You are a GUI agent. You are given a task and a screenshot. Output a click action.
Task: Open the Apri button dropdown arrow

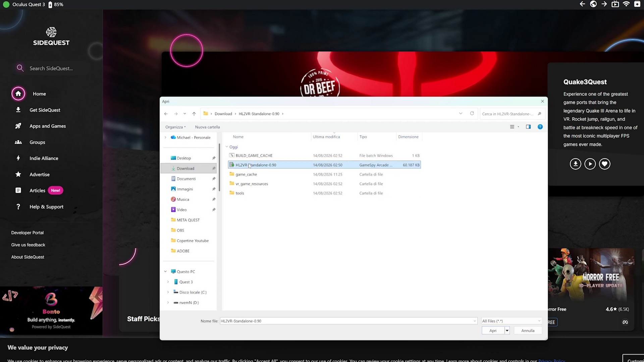coord(507,330)
